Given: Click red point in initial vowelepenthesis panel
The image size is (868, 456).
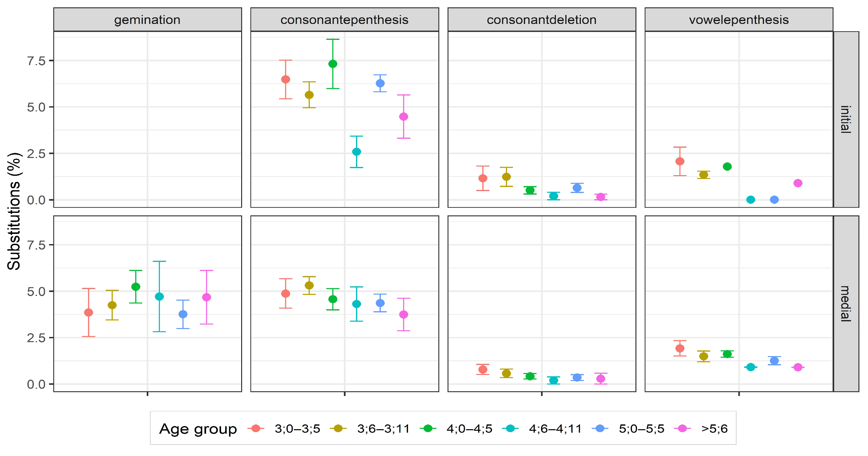Looking at the screenshot, I should [680, 161].
